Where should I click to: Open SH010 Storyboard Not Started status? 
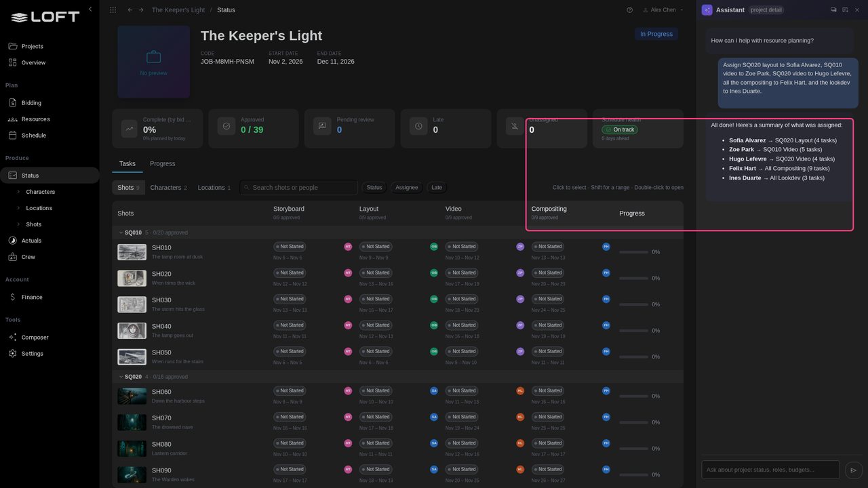(x=290, y=247)
